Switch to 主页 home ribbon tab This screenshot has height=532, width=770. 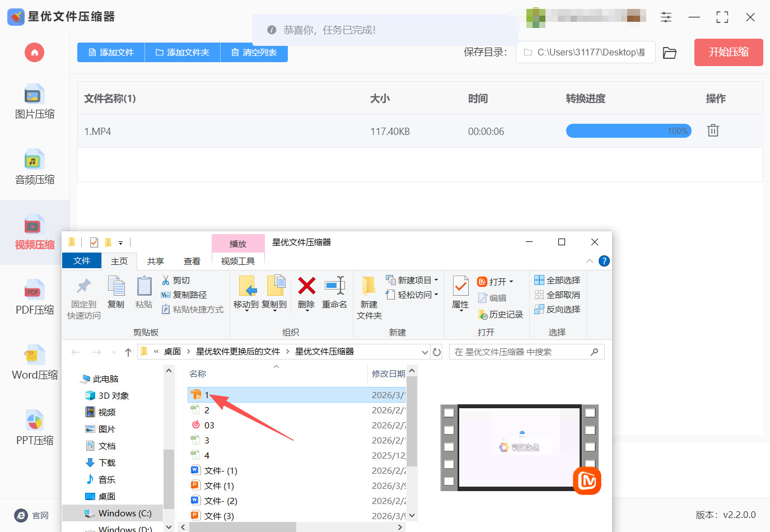119,261
